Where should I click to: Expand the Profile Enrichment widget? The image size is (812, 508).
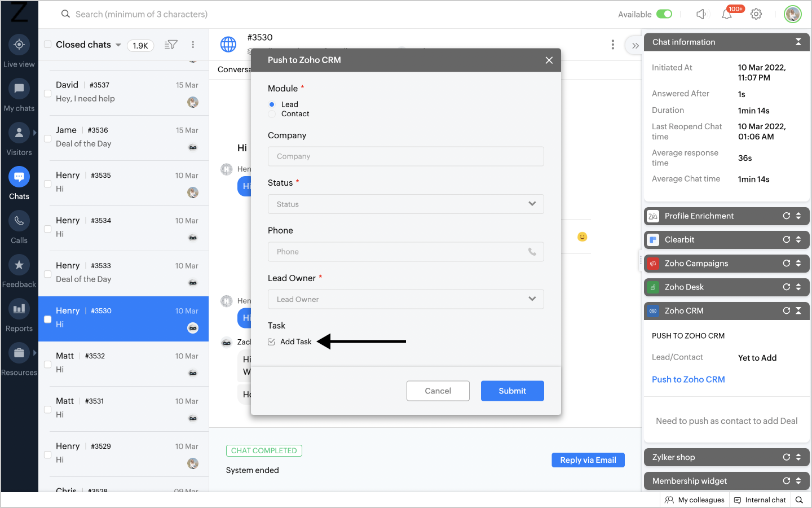[798, 216]
